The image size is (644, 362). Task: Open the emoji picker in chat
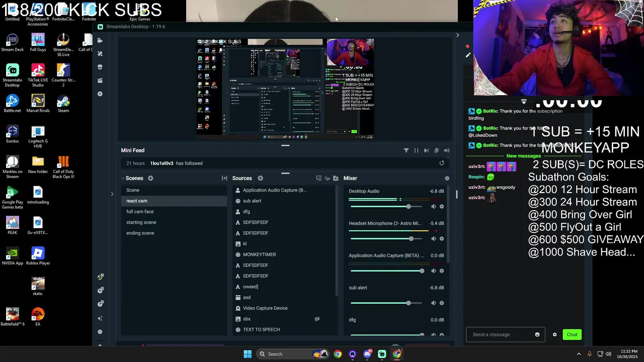pyautogui.click(x=537, y=334)
